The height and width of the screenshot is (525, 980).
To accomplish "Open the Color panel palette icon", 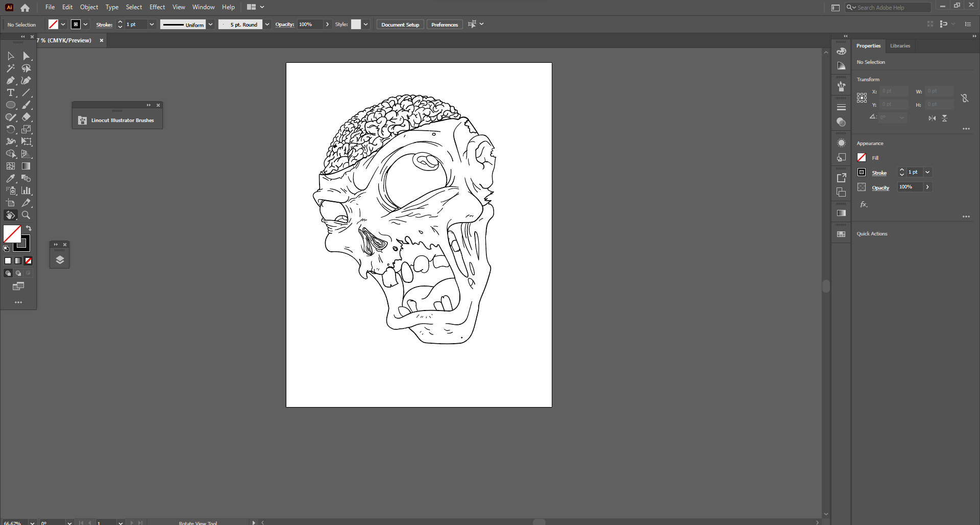I will coord(841,51).
